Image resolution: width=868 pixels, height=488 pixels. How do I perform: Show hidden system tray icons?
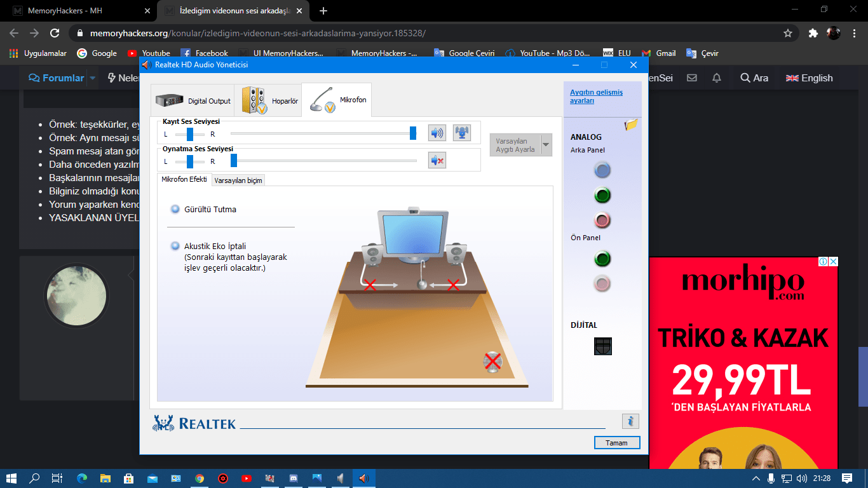(756, 478)
